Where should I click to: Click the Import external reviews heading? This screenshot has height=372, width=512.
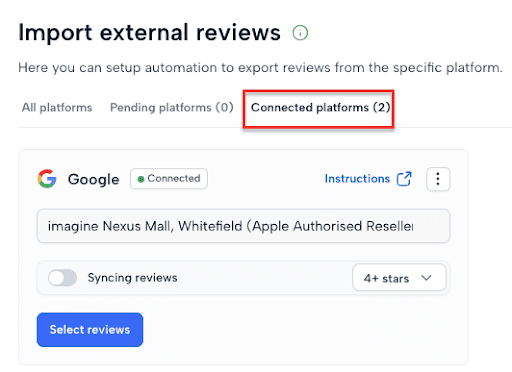149,33
